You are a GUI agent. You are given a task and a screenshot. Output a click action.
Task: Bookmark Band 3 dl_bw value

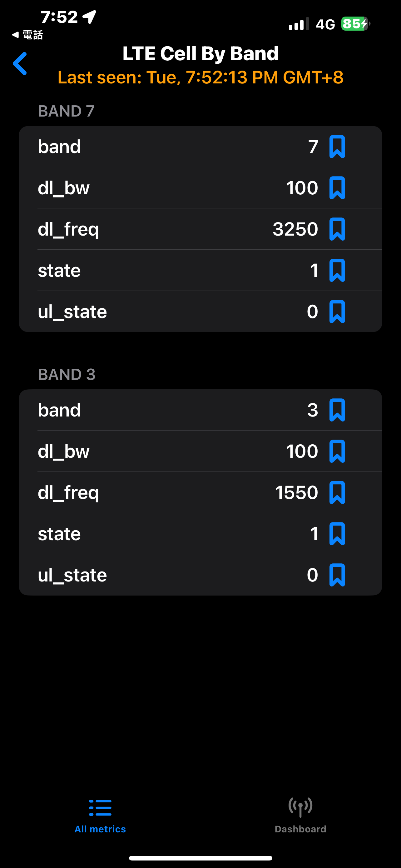coord(337,451)
